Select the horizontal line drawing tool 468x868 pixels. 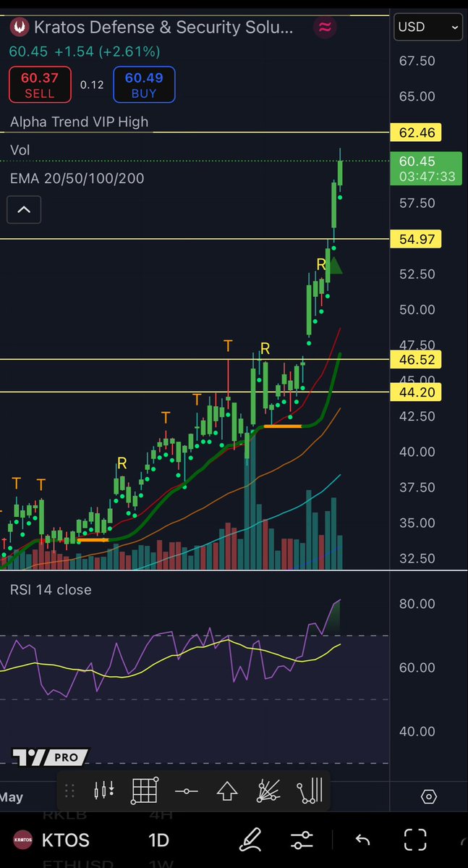point(187,791)
